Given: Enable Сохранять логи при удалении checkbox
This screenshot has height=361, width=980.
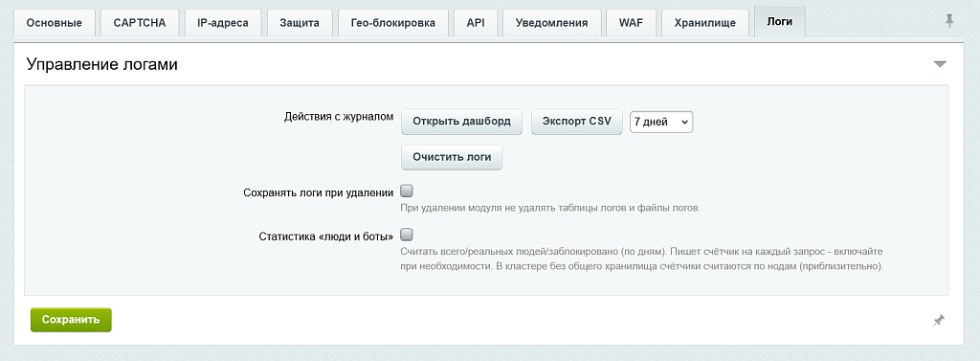Looking at the screenshot, I should pyautogui.click(x=406, y=191).
